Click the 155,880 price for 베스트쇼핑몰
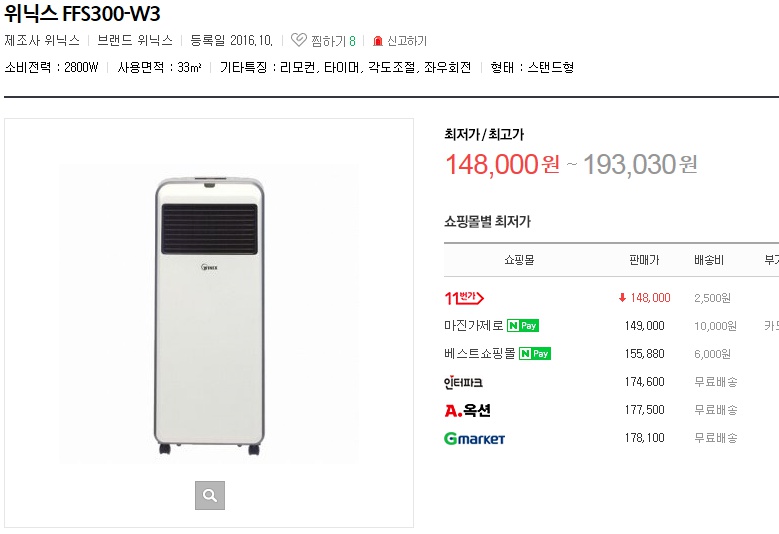Viewport: 779px width, 534px height. pos(644,353)
